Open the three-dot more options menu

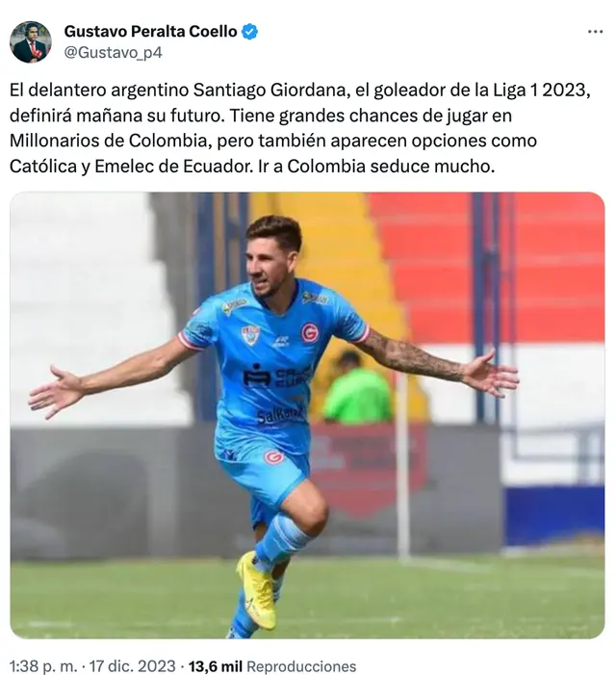pyautogui.click(x=595, y=32)
